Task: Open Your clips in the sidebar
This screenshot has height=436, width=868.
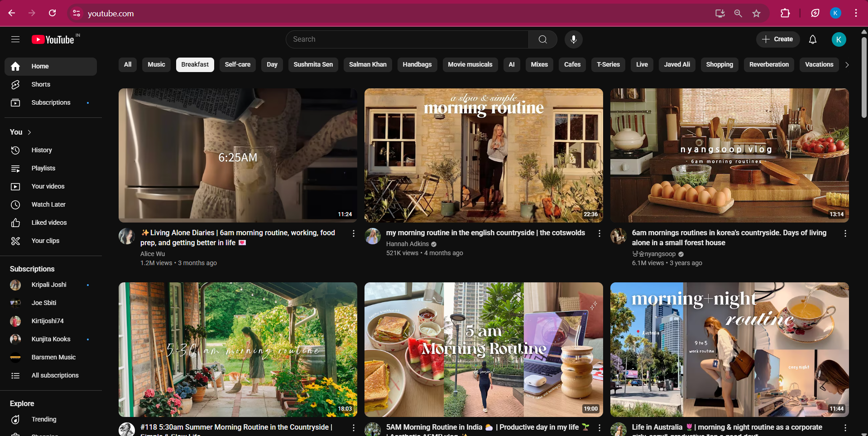Action: pyautogui.click(x=51, y=241)
